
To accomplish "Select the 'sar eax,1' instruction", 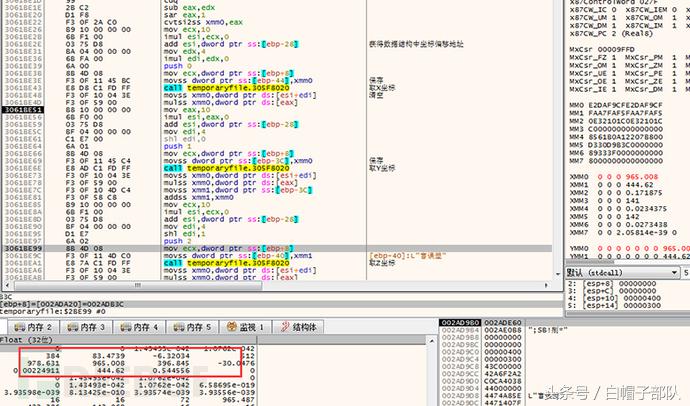I will pyautogui.click(x=184, y=15).
